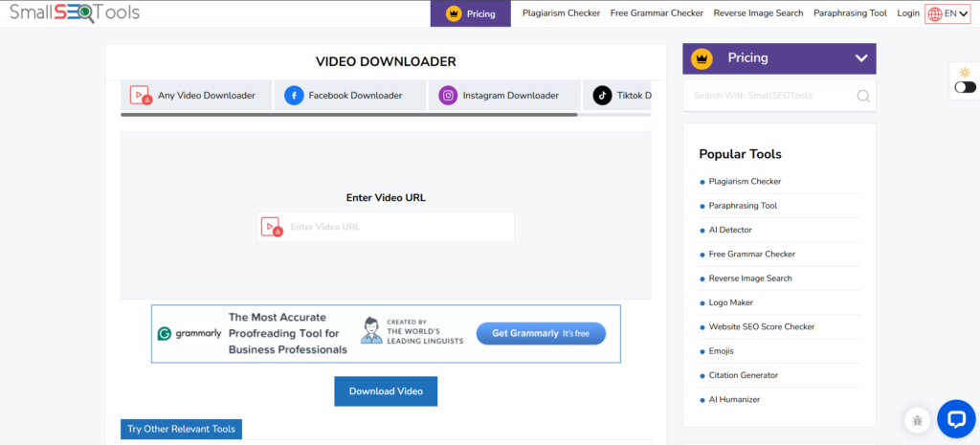This screenshot has height=445, width=980.
Task: Open Reverse Image Search in top navigation
Action: coord(758,13)
